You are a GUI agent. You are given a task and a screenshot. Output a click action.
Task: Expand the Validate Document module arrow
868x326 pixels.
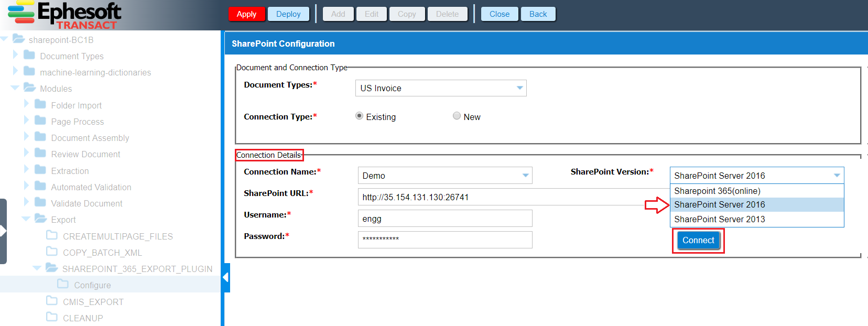click(x=26, y=202)
